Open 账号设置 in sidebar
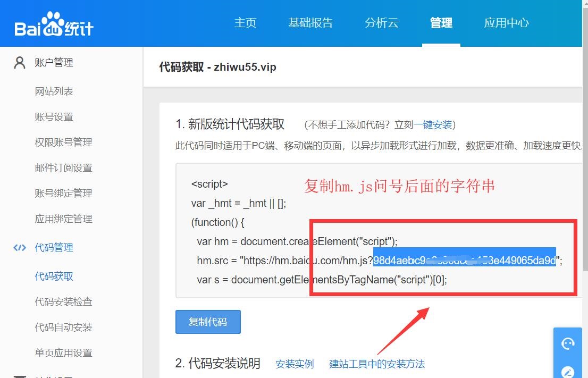The height and width of the screenshot is (378, 588). click(54, 116)
